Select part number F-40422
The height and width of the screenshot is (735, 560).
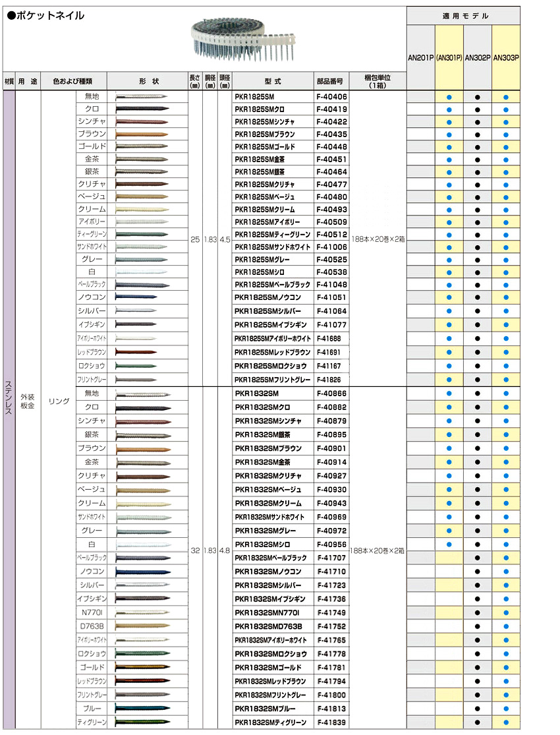[331, 122]
